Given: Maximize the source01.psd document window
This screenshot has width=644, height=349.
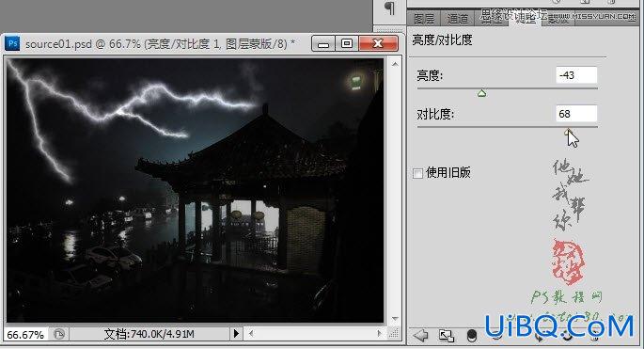Looking at the screenshot, I should pos(347,43).
